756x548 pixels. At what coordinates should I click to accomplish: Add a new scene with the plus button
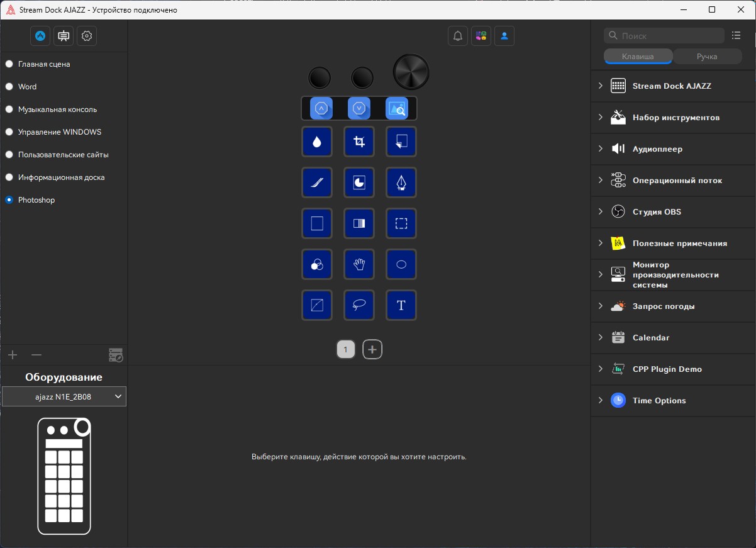click(x=13, y=355)
